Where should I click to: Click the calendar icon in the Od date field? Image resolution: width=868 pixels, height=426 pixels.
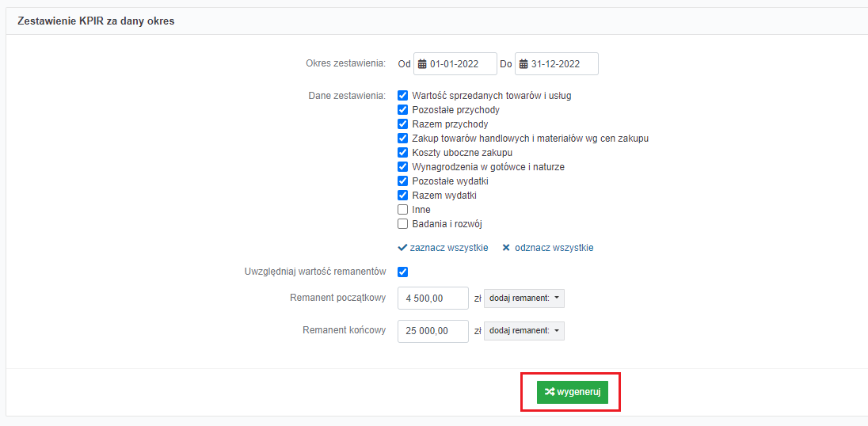point(422,63)
